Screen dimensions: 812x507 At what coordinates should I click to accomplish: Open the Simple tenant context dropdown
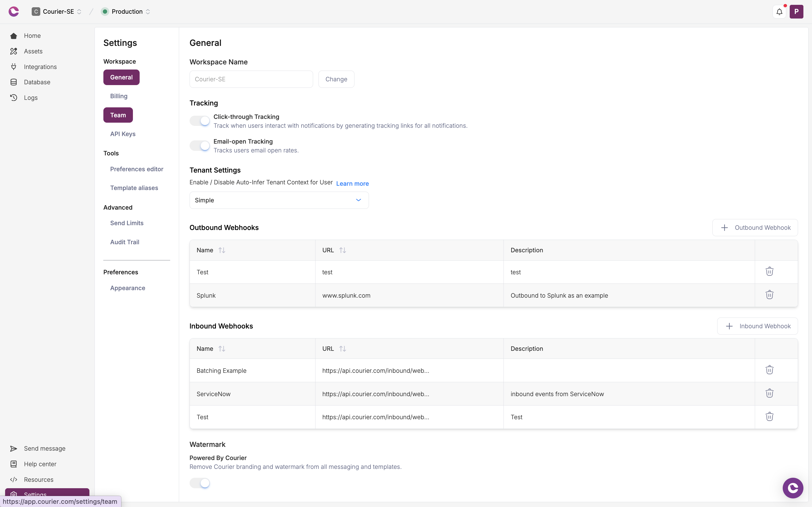coord(279,200)
